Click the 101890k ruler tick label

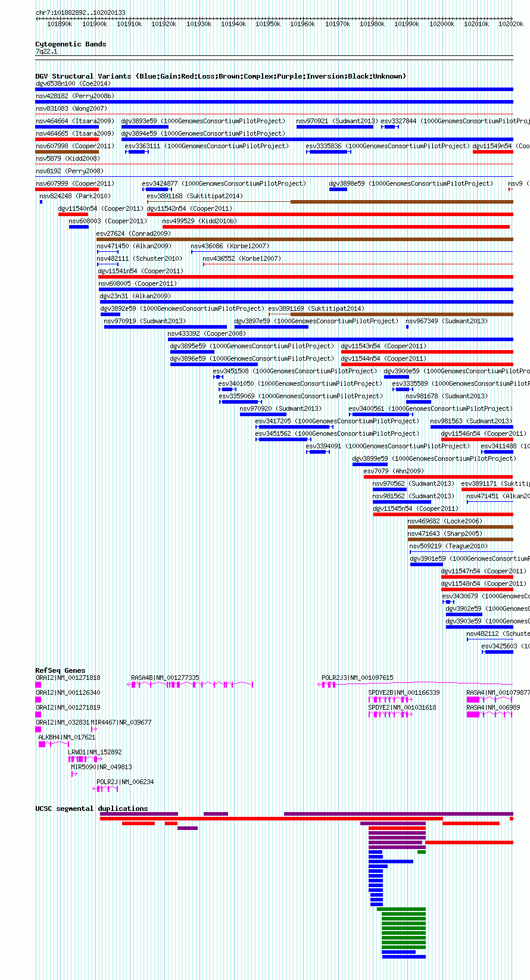click(x=60, y=24)
